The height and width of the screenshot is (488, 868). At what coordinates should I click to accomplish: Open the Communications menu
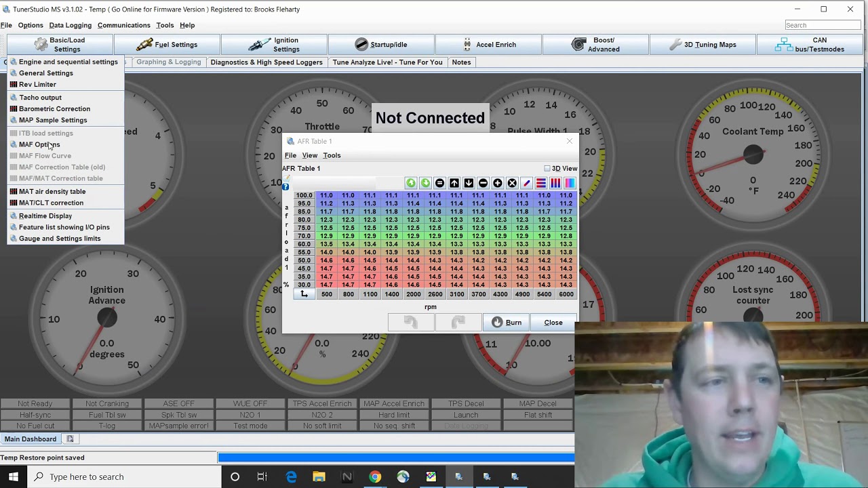point(123,25)
